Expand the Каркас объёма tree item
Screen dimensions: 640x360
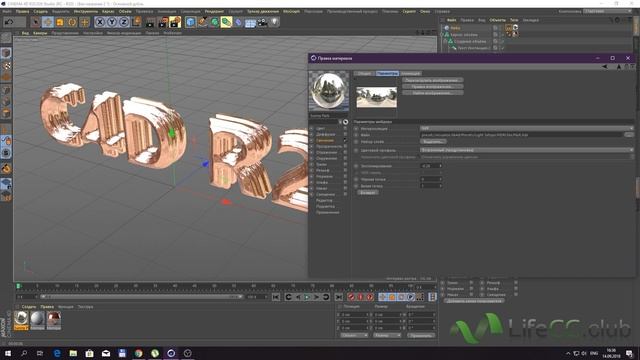[x=442, y=35]
